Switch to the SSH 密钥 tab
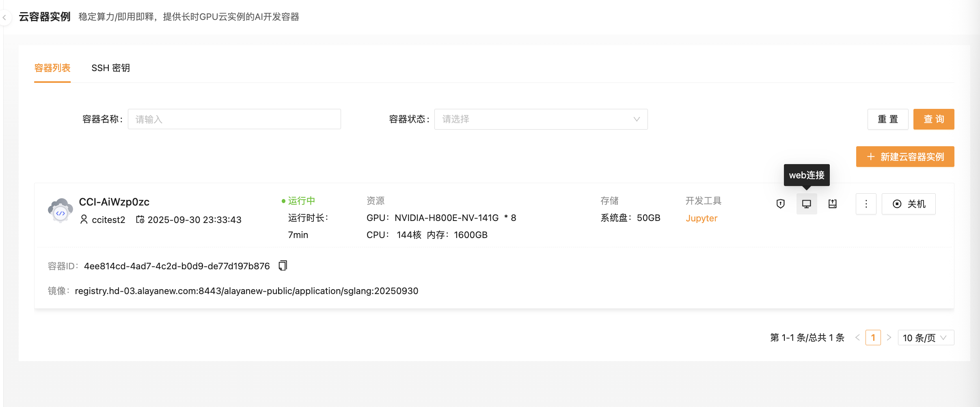 pyautogui.click(x=110, y=68)
